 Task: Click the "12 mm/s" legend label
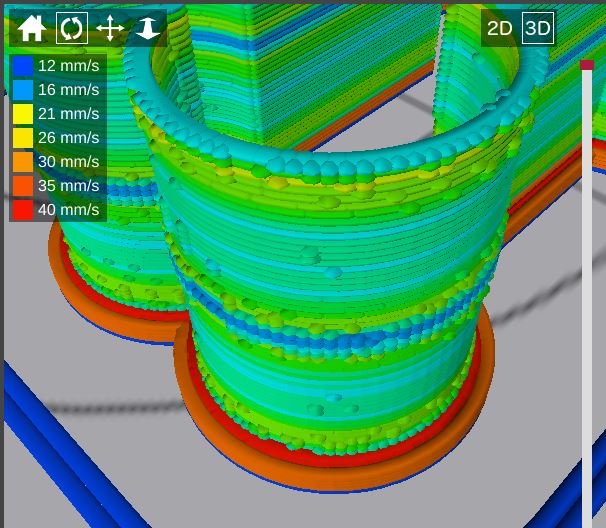pyautogui.click(x=68, y=66)
